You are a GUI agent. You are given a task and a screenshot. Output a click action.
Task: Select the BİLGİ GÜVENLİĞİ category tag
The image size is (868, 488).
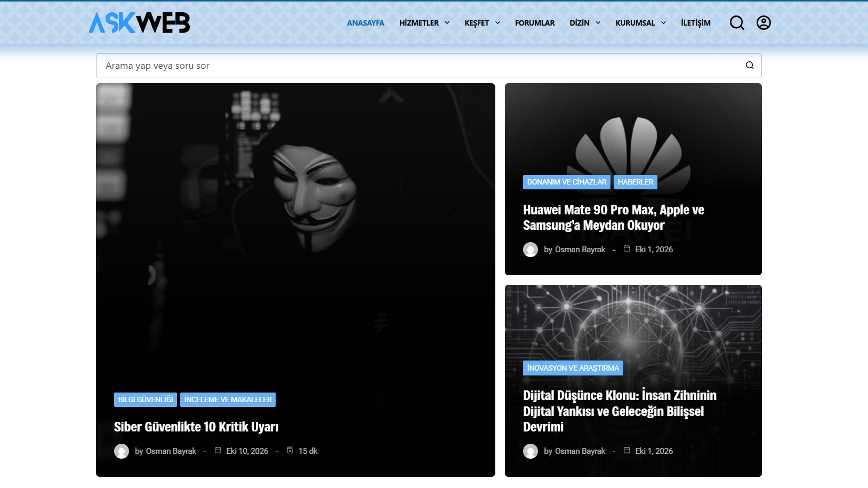[x=146, y=399]
